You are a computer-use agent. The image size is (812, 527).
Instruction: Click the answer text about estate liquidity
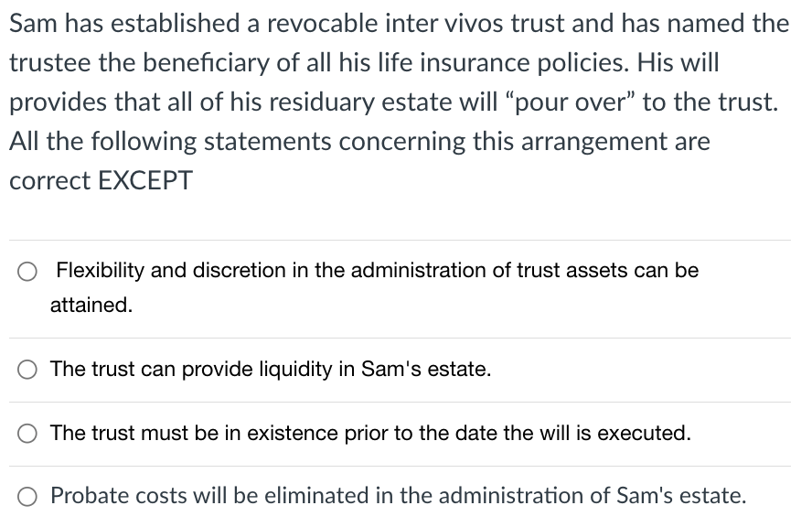pyautogui.click(x=272, y=370)
